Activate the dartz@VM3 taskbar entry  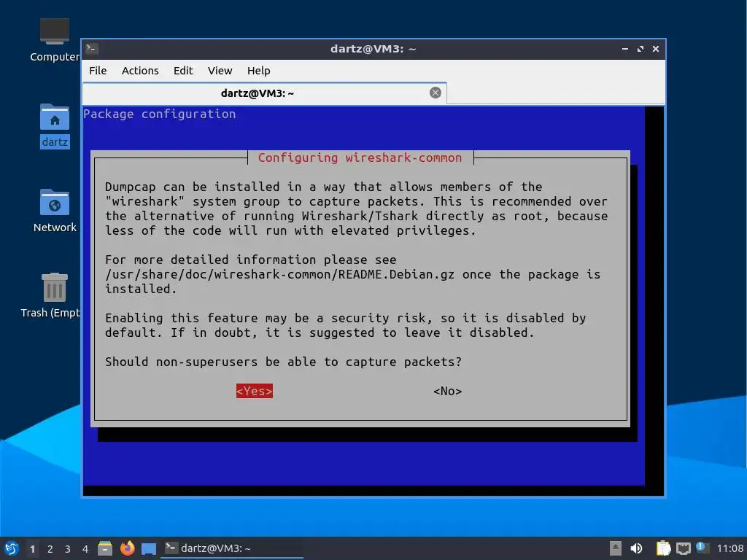coord(232,548)
